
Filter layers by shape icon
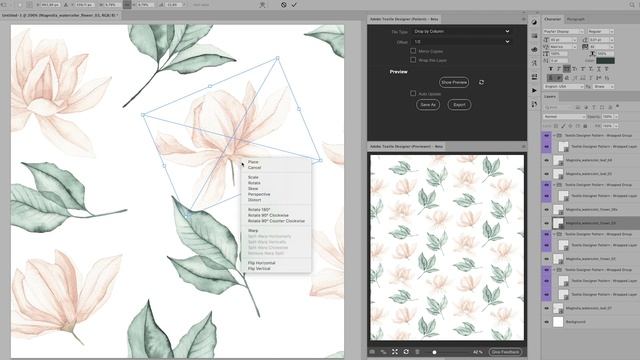tap(602, 107)
